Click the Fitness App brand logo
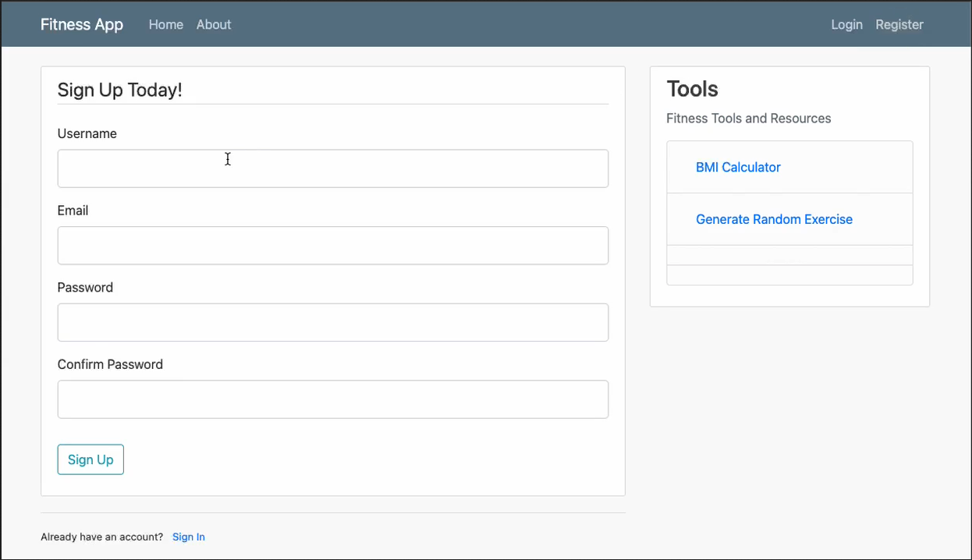 coord(82,24)
